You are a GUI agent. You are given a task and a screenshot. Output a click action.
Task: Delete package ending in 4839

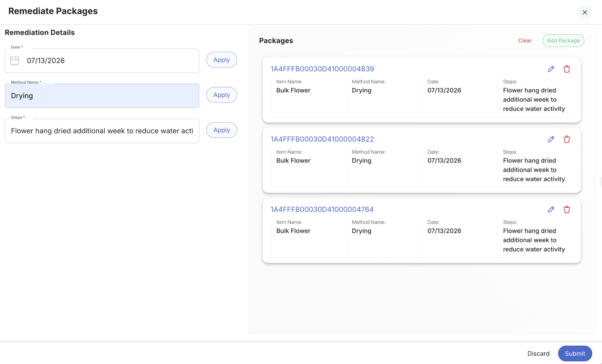click(x=567, y=69)
